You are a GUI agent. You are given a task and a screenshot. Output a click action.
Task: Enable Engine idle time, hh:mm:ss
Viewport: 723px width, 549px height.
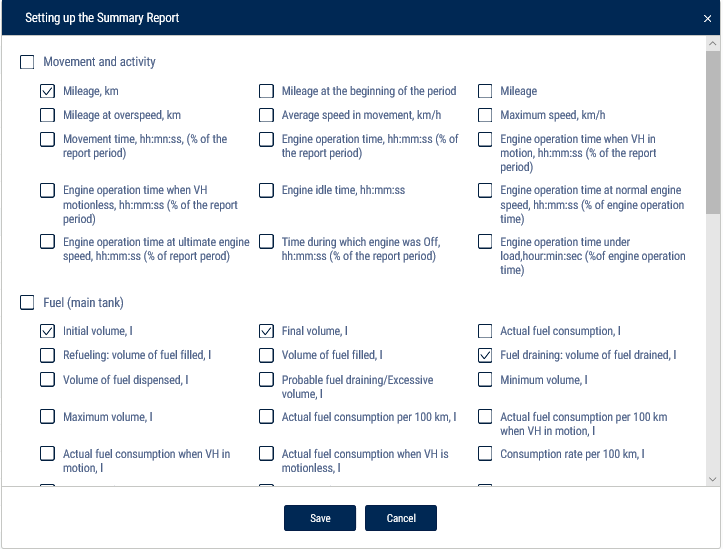(266, 190)
